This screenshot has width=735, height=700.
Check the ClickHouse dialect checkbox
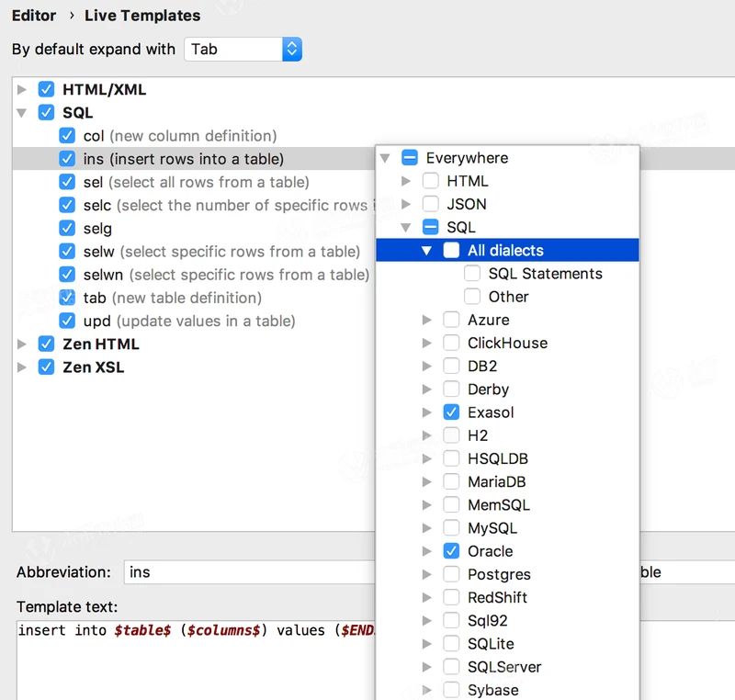(x=451, y=343)
